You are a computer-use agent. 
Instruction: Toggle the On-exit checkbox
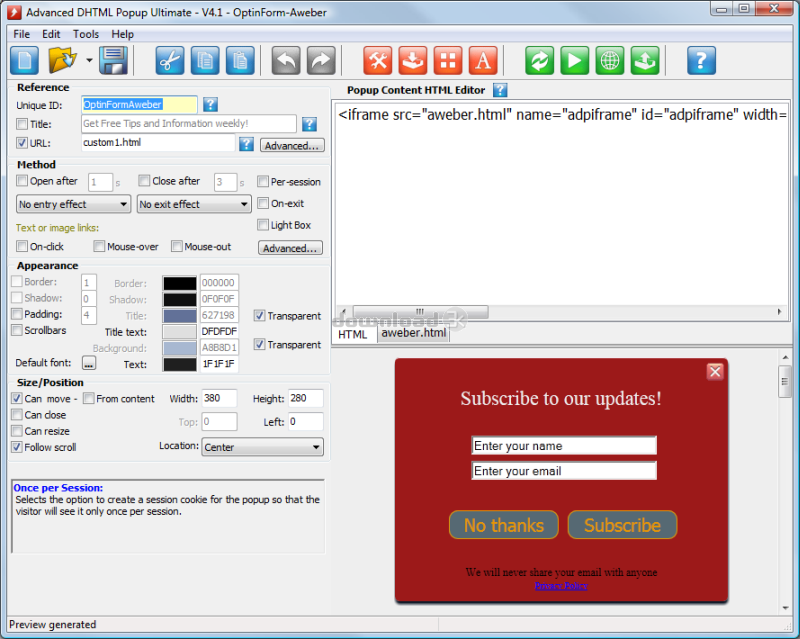point(263,203)
